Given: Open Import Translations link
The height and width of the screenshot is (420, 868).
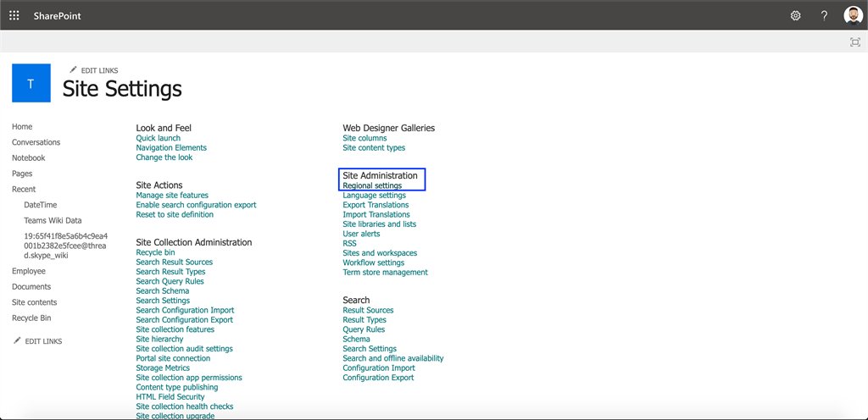Looking at the screenshot, I should click(376, 214).
